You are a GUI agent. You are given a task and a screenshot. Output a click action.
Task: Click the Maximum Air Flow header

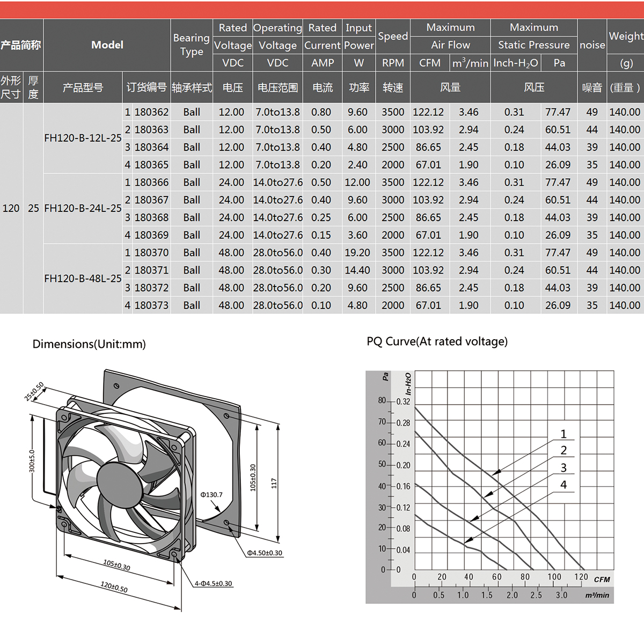(451, 36)
